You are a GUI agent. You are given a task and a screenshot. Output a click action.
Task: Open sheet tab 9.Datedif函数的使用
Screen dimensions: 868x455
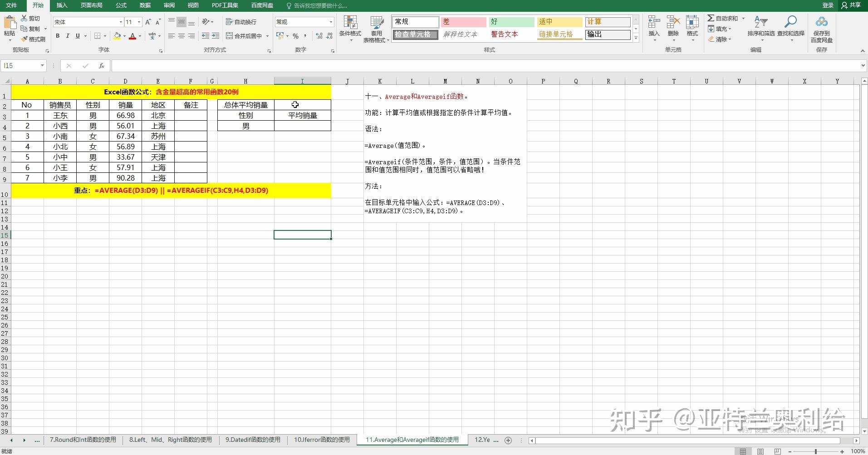click(253, 440)
